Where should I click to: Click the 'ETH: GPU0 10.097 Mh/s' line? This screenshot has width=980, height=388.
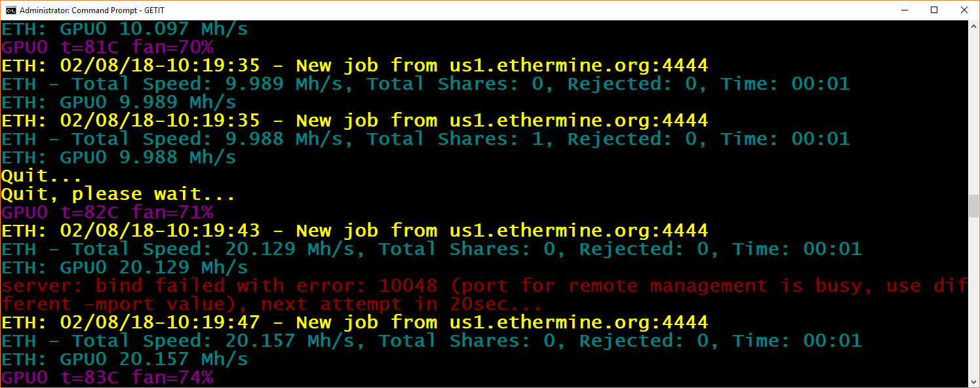click(x=125, y=29)
